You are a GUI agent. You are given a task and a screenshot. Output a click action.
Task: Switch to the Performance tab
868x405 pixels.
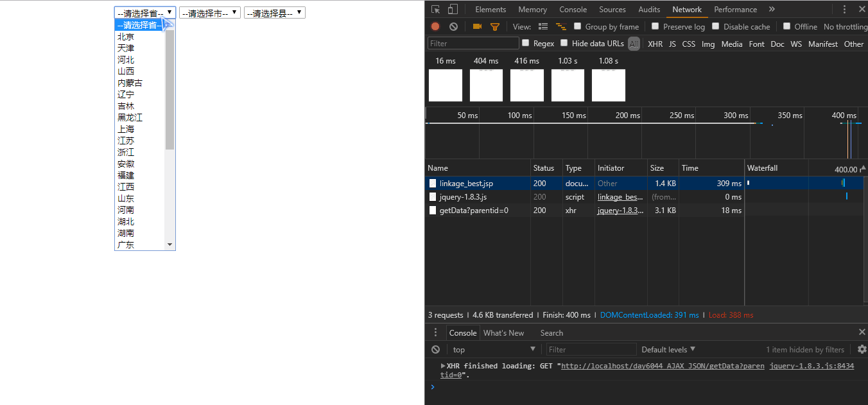pyautogui.click(x=736, y=10)
